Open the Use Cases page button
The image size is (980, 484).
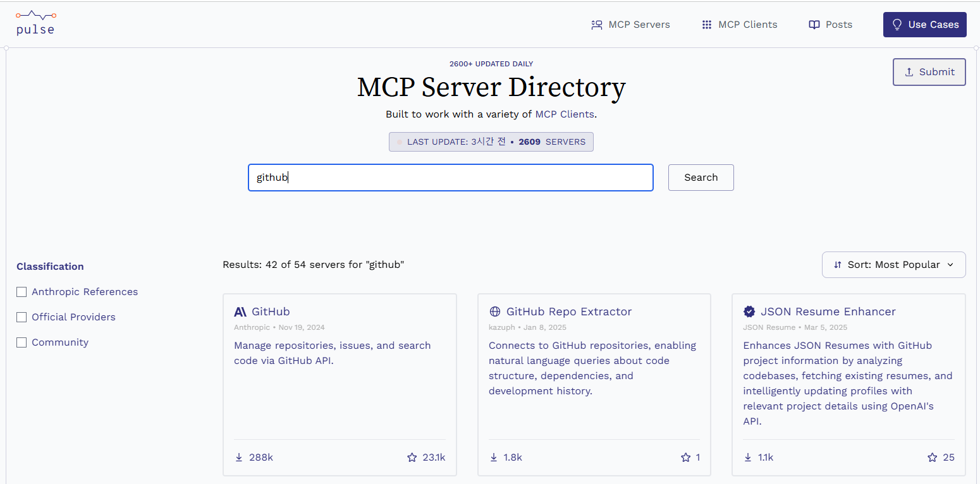(925, 25)
